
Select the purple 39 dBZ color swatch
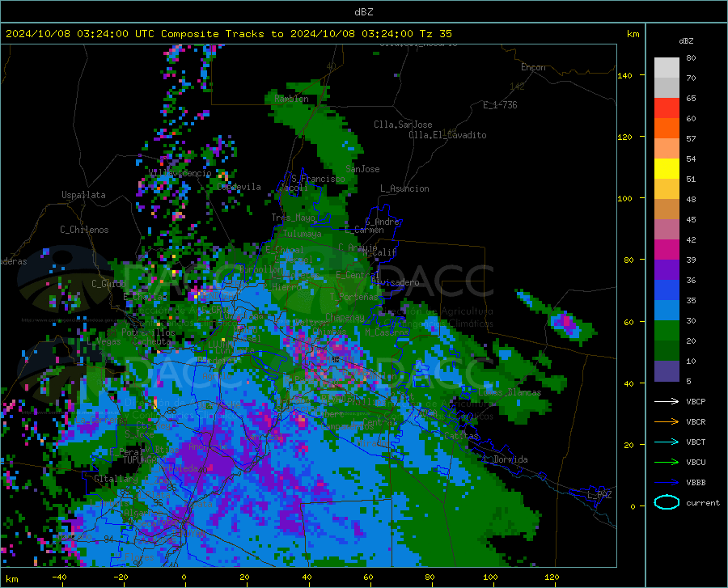667,270
